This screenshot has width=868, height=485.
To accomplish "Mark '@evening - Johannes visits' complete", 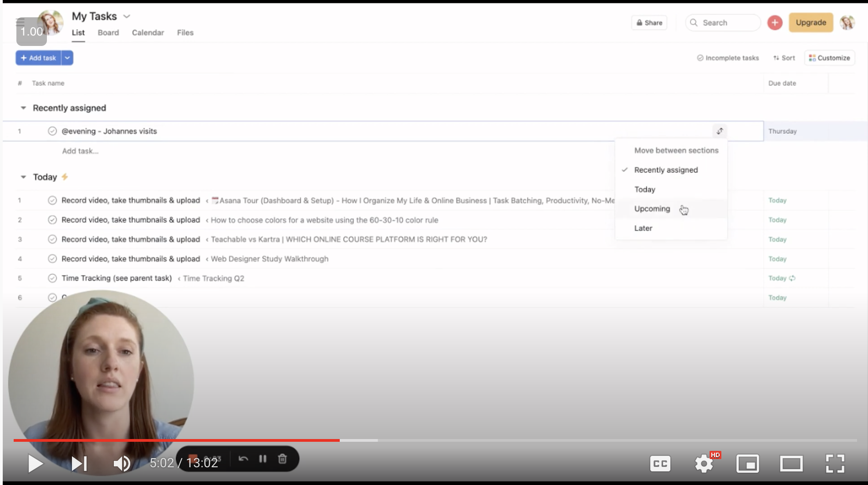I will point(52,131).
